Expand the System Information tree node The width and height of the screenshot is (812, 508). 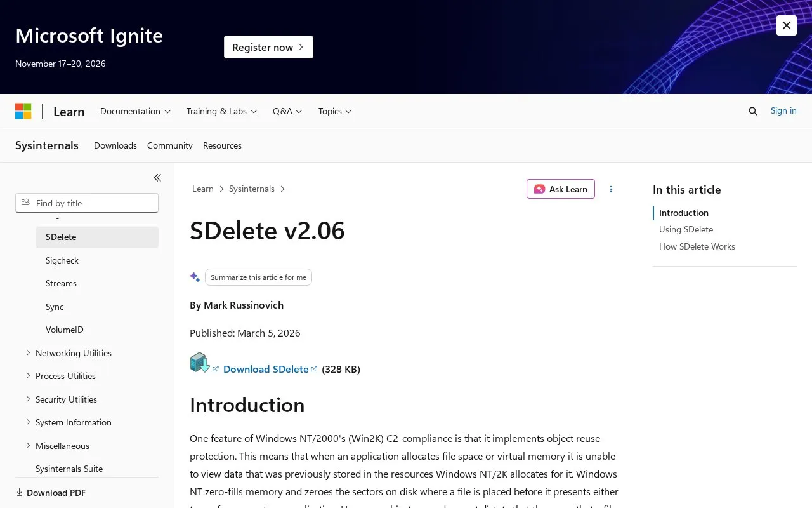28,422
